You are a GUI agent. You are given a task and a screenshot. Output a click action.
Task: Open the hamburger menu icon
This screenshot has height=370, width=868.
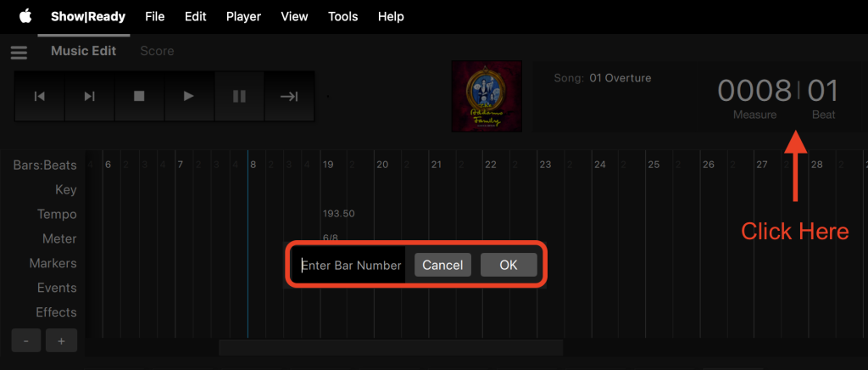pyautogui.click(x=19, y=53)
